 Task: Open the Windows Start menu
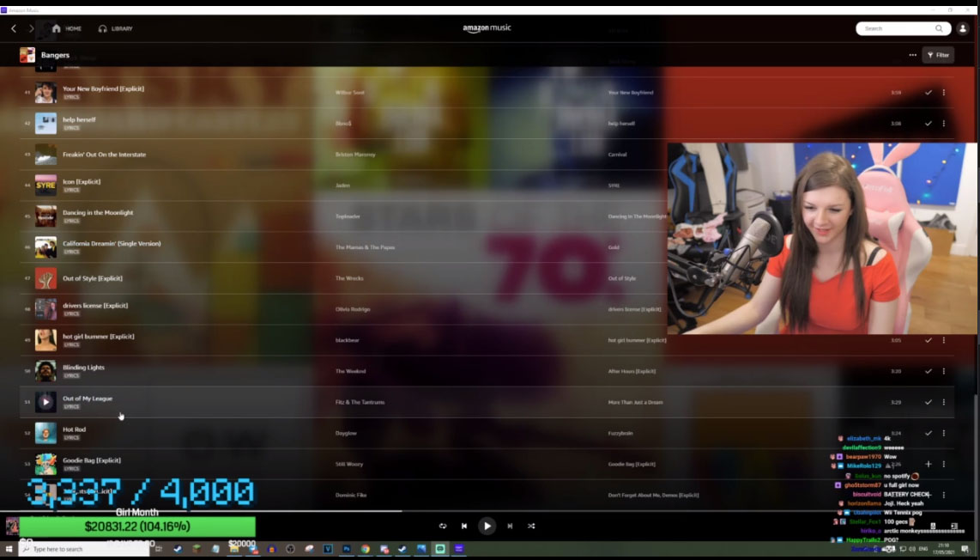point(9,549)
